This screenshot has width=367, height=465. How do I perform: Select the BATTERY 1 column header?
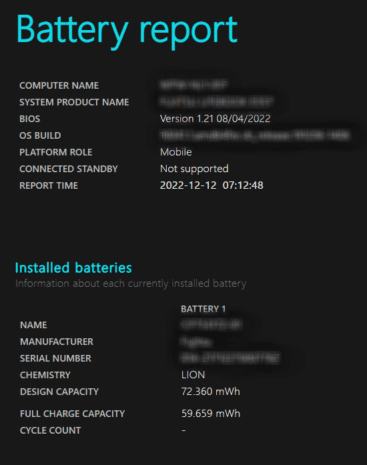(x=203, y=309)
